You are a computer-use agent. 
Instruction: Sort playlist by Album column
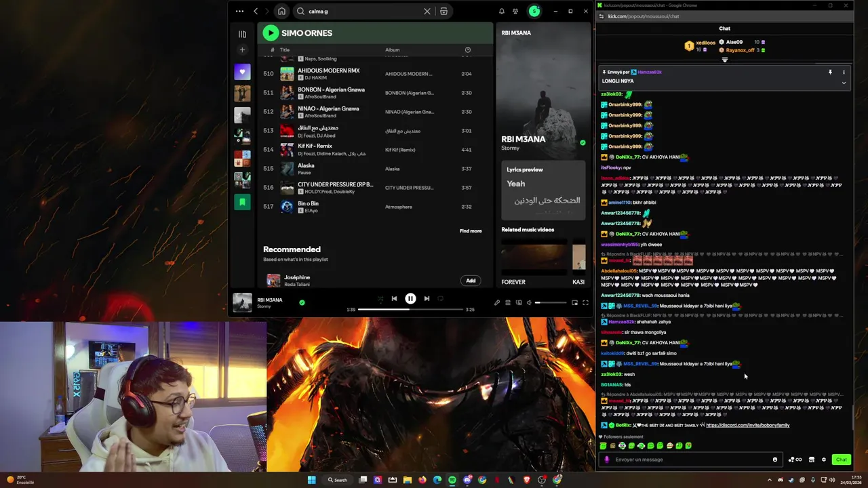click(393, 49)
